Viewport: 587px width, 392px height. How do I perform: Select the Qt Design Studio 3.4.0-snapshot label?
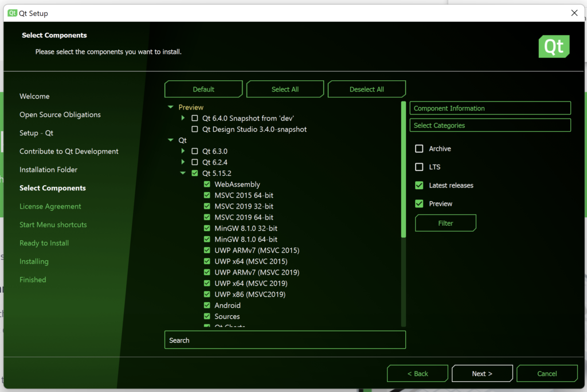(x=254, y=129)
